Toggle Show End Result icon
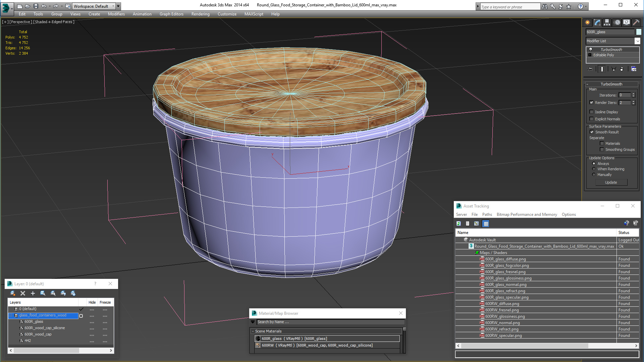Screen dimensions: 644x362 (x=602, y=69)
